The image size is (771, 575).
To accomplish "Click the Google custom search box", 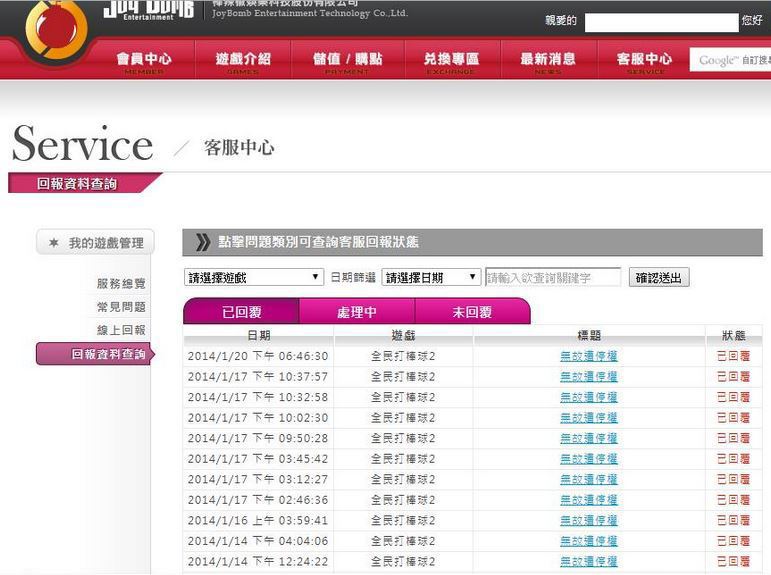I will [730, 60].
